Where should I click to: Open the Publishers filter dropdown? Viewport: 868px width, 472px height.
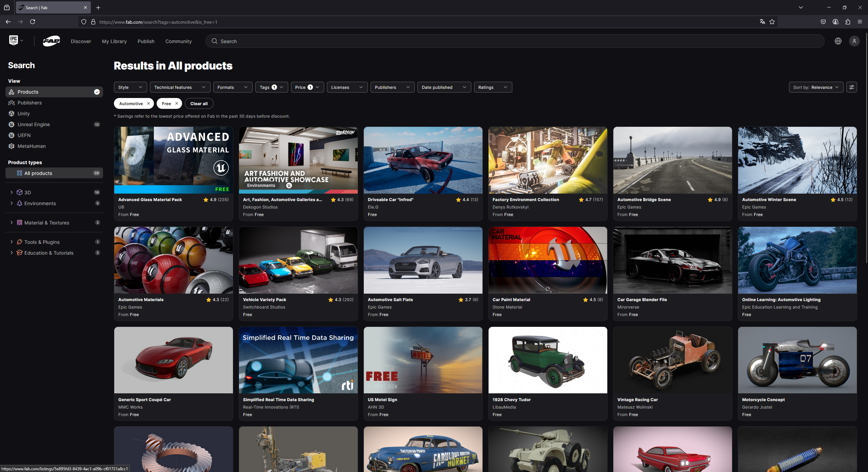(392, 87)
